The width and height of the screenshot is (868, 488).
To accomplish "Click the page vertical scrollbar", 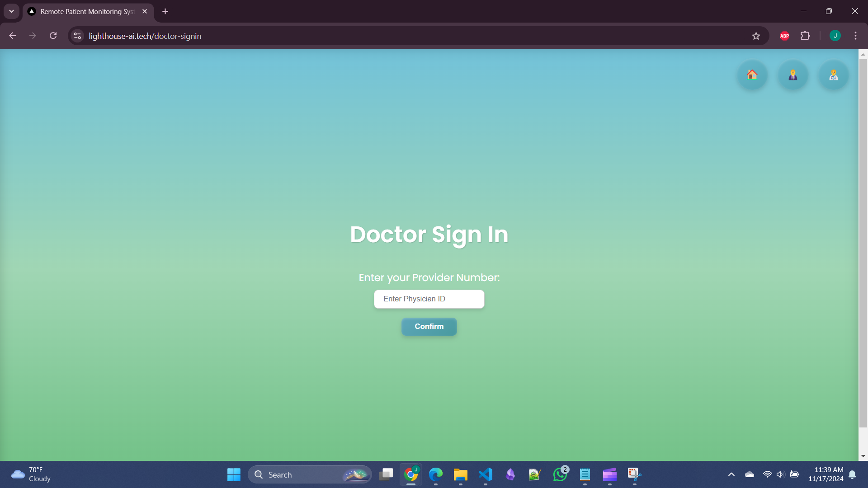I will (863, 244).
